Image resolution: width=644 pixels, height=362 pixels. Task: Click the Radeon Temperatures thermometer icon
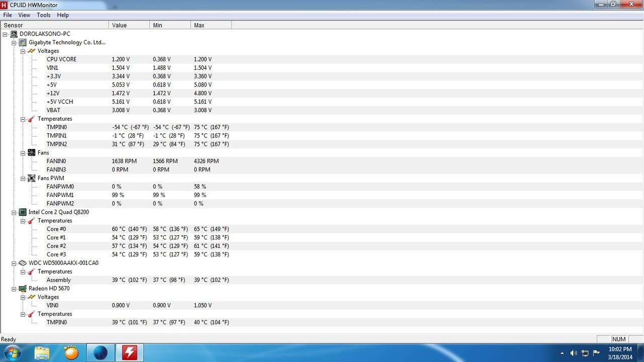(x=32, y=314)
